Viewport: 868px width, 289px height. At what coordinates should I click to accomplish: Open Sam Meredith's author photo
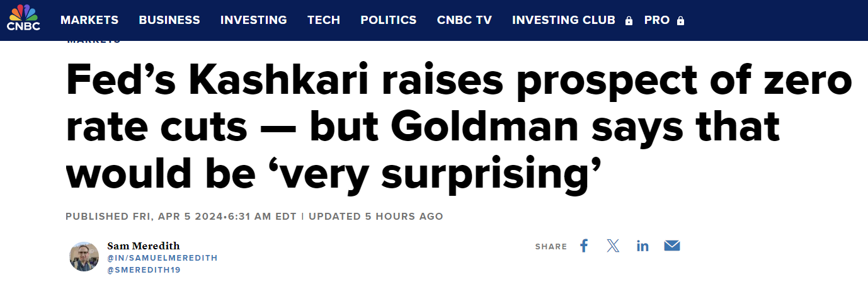click(84, 256)
